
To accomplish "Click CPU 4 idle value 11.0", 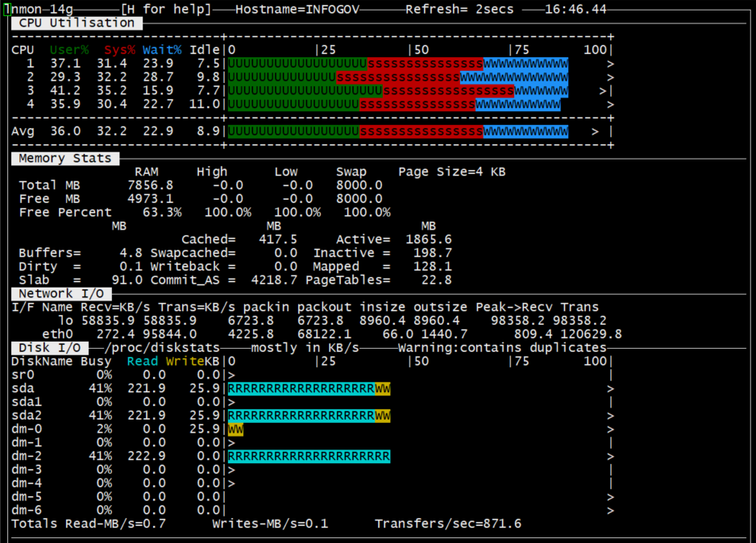I will [x=205, y=104].
